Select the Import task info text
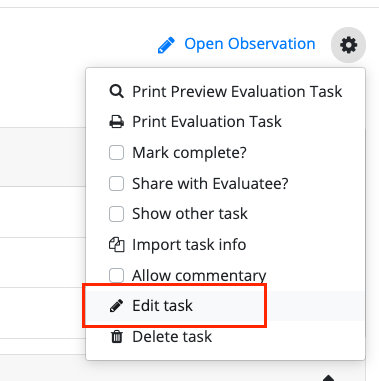 click(x=189, y=245)
